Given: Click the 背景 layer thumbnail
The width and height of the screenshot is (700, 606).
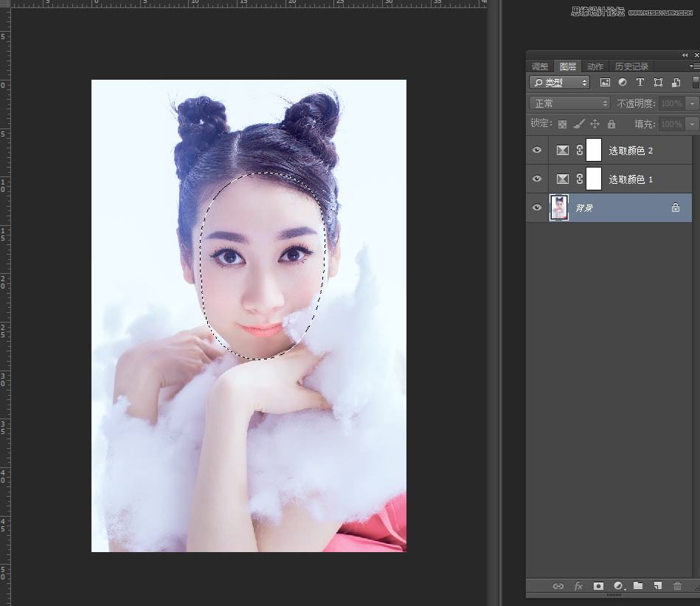Looking at the screenshot, I should [x=559, y=208].
